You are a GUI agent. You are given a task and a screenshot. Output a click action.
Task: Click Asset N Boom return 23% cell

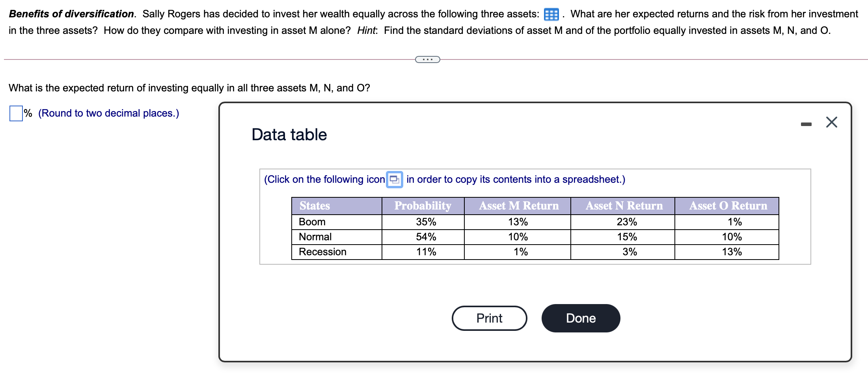click(x=626, y=222)
